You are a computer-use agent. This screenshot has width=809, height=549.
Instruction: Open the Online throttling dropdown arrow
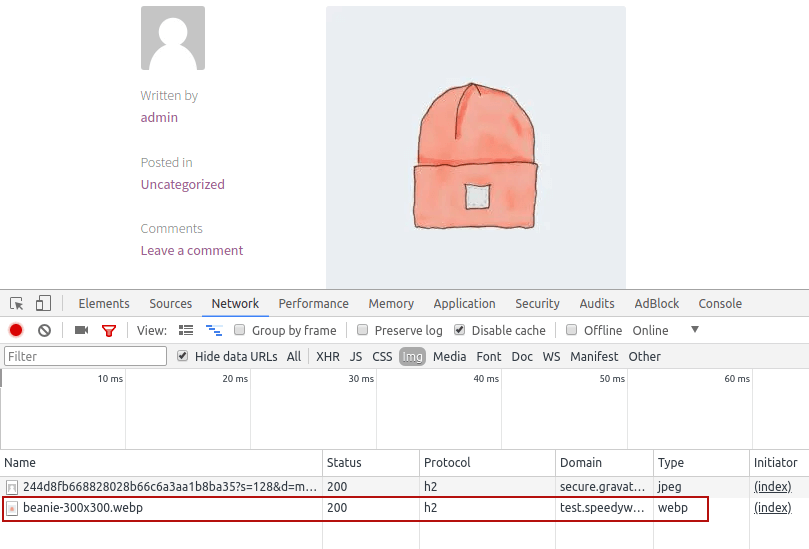pyautogui.click(x=695, y=330)
